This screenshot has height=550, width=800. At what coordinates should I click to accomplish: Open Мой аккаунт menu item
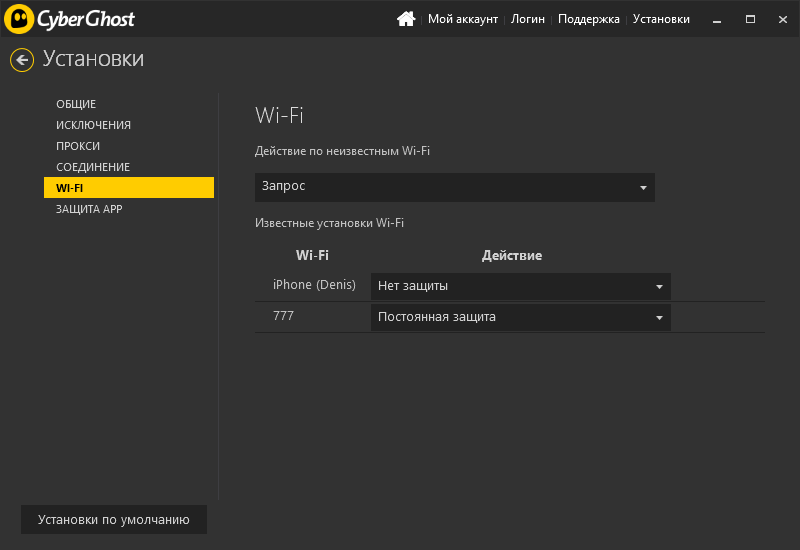click(x=463, y=19)
